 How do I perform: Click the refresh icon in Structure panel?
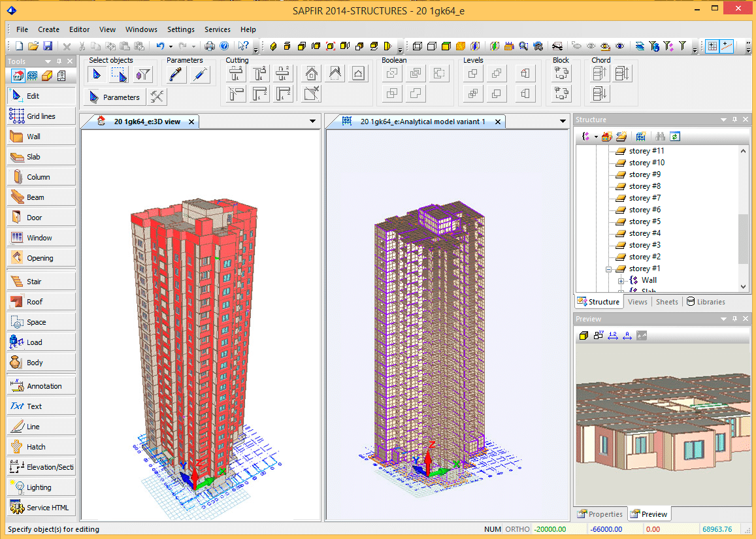675,136
